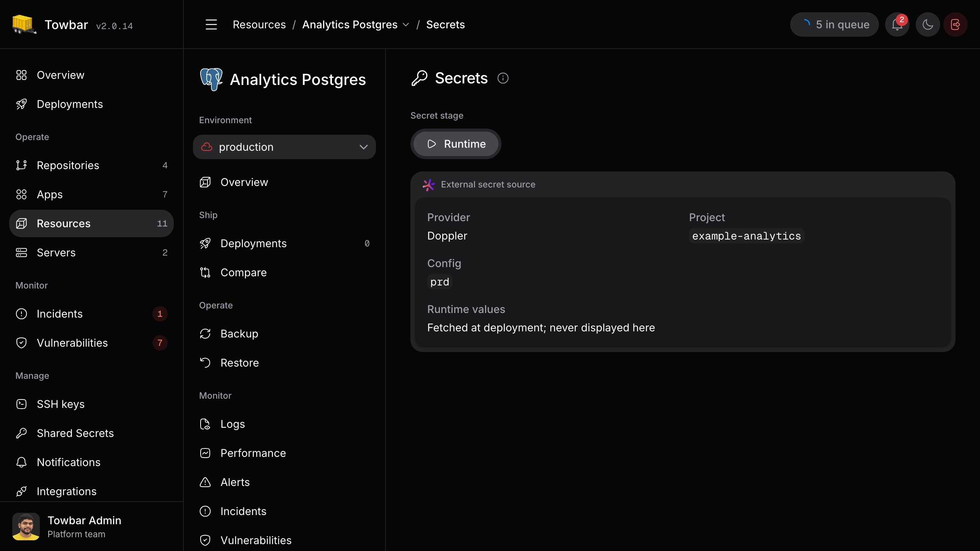The height and width of the screenshot is (551, 980).
Task: Click the Analytics Postgres elephant icon
Action: 211,79
